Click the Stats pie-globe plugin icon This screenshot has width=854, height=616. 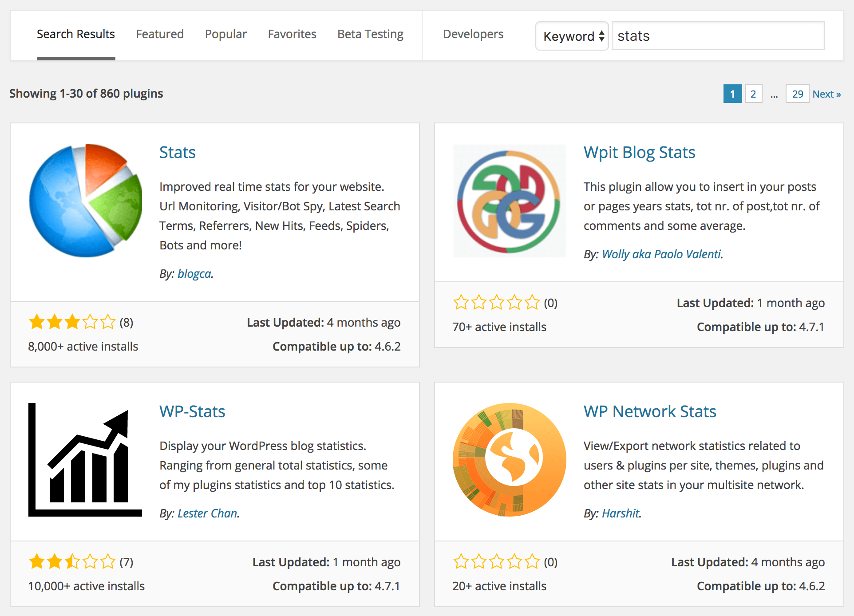coord(85,201)
